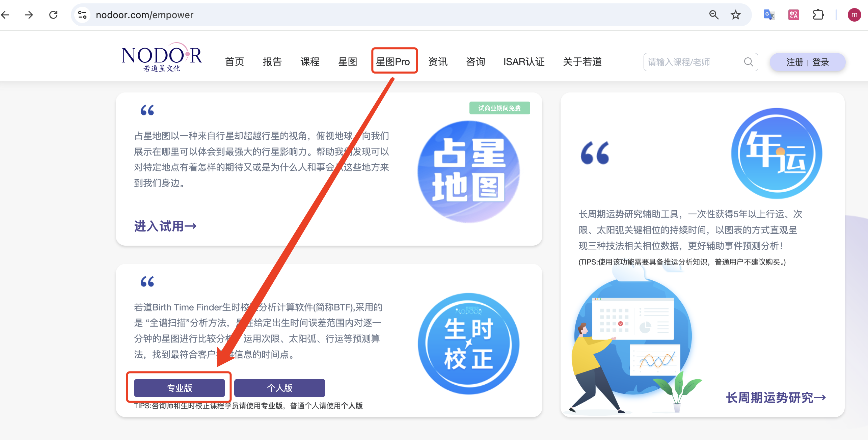This screenshot has width=868, height=440.
Task: Click the browser back arrow
Action: pos(5,15)
